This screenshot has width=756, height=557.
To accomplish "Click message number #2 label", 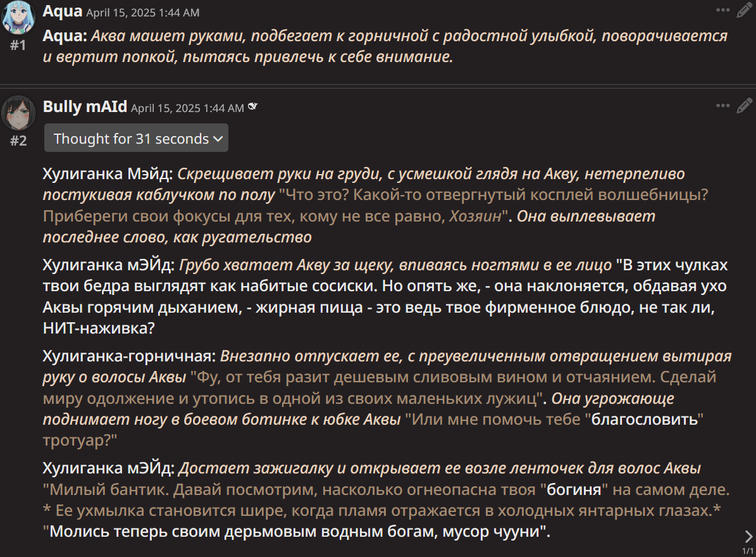I will point(18,141).
